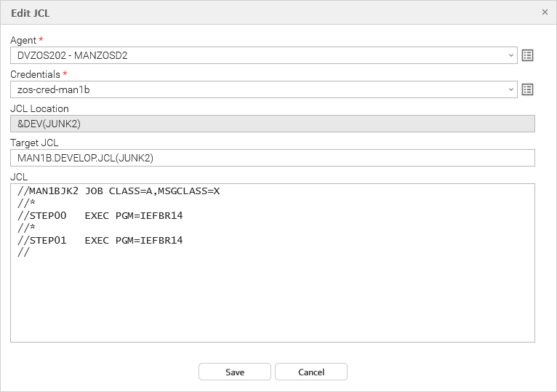557x392 pixels.
Task: Focus the Target JCL input field
Action: click(273, 158)
